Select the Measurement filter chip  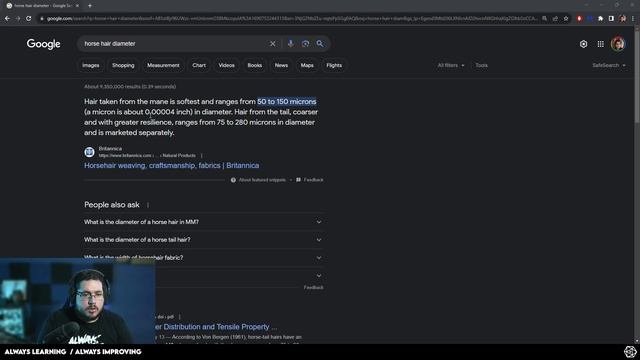click(x=163, y=65)
